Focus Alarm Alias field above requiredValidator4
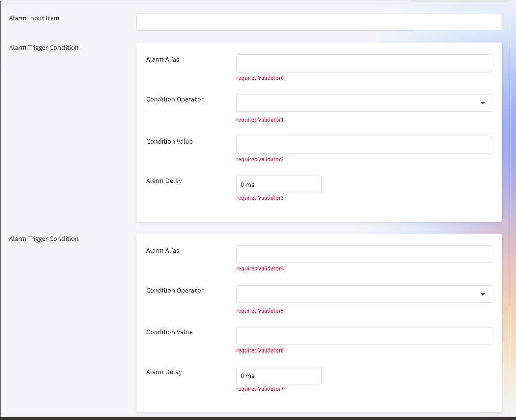The height and width of the screenshot is (420, 516). pos(364,254)
